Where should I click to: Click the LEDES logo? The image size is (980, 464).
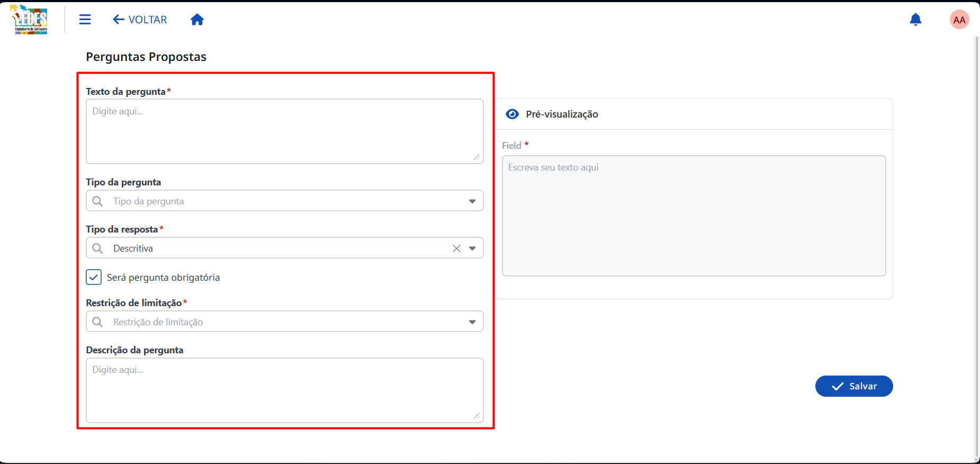30,20
